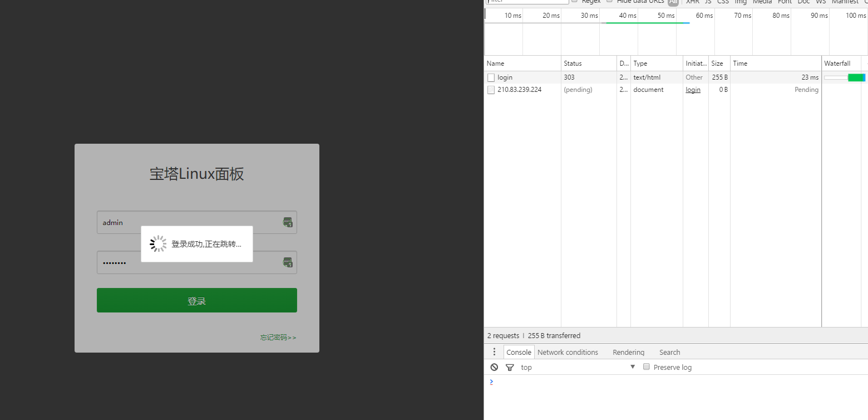Click the password manager icon in username field
The height and width of the screenshot is (420, 868).
click(288, 222)
